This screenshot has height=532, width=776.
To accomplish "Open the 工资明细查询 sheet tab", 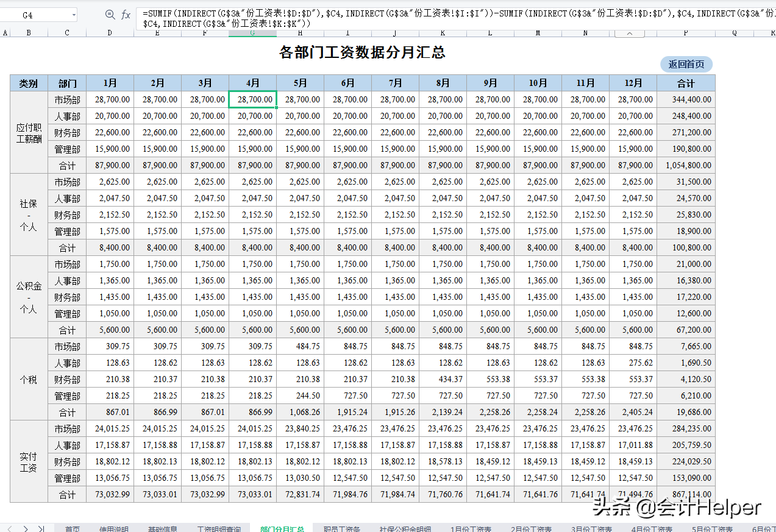I will click(x=219, y=529).
